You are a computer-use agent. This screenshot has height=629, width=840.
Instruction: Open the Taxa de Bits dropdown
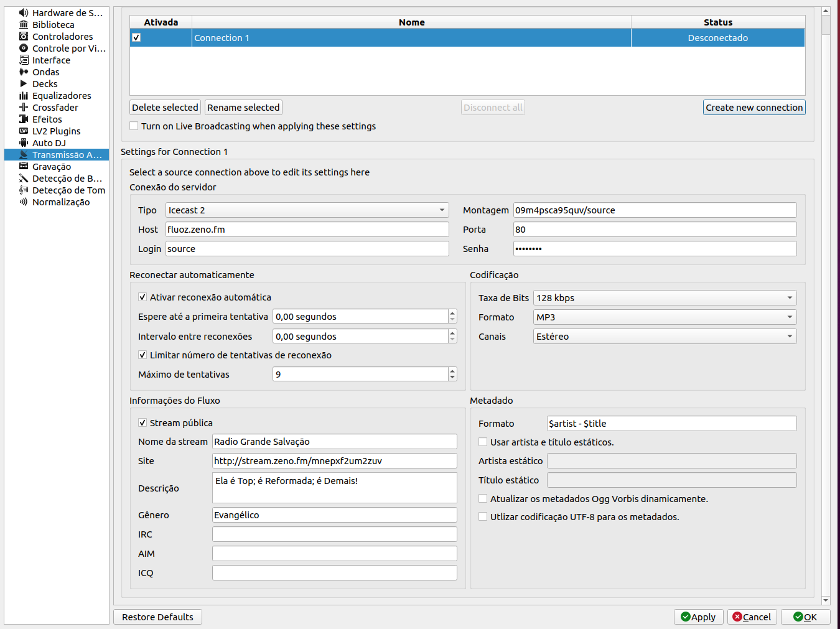(665, 298)
